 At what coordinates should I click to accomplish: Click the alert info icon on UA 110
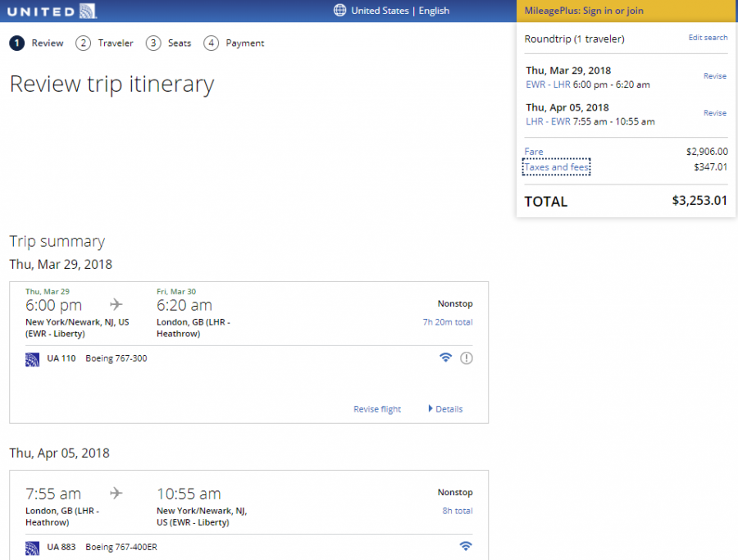467,357
